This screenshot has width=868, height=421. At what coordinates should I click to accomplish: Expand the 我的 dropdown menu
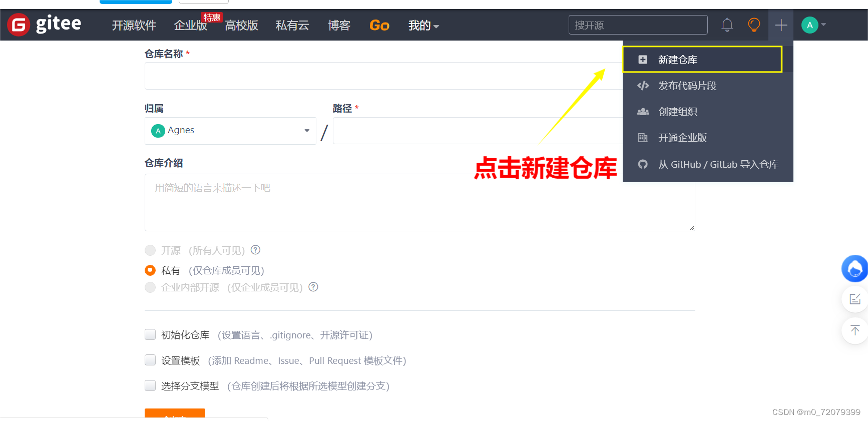coord(423,26)
